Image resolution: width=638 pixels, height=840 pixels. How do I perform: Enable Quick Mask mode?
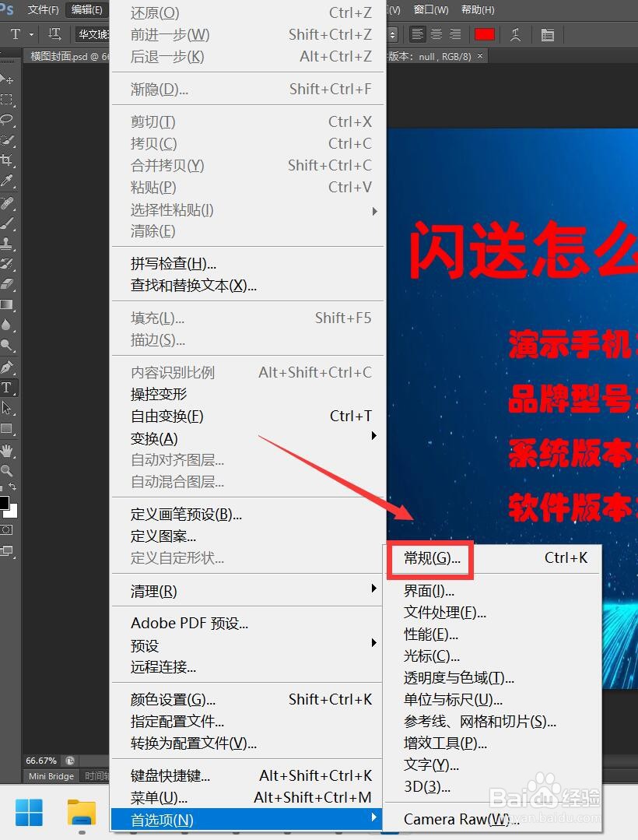click(x=8, y=529)
